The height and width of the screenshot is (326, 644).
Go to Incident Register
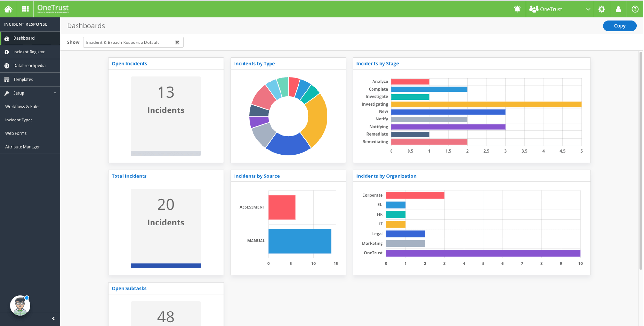pos(30,52)
